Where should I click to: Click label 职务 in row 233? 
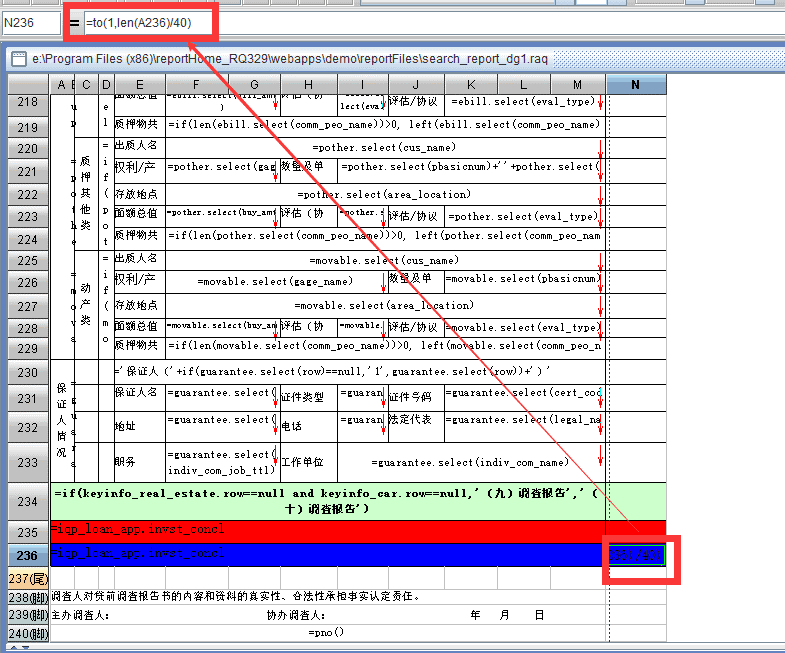pyautogui.click(x=125, y=462)
